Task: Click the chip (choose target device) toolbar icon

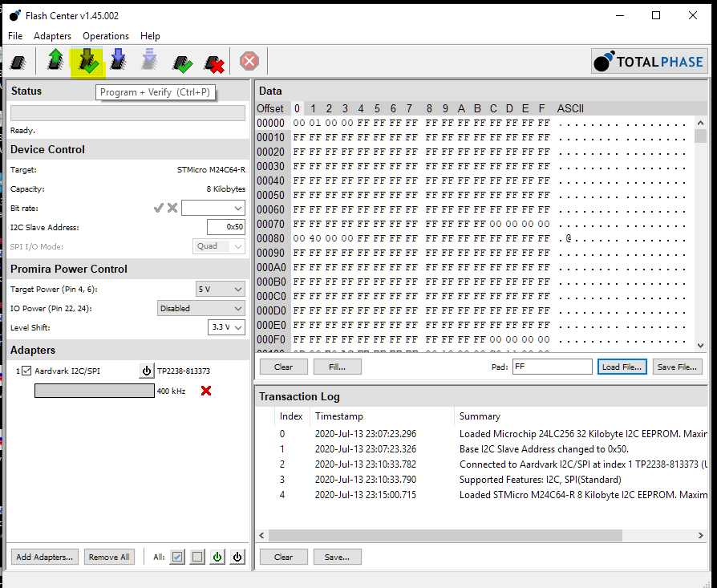Action: point(18,61)
